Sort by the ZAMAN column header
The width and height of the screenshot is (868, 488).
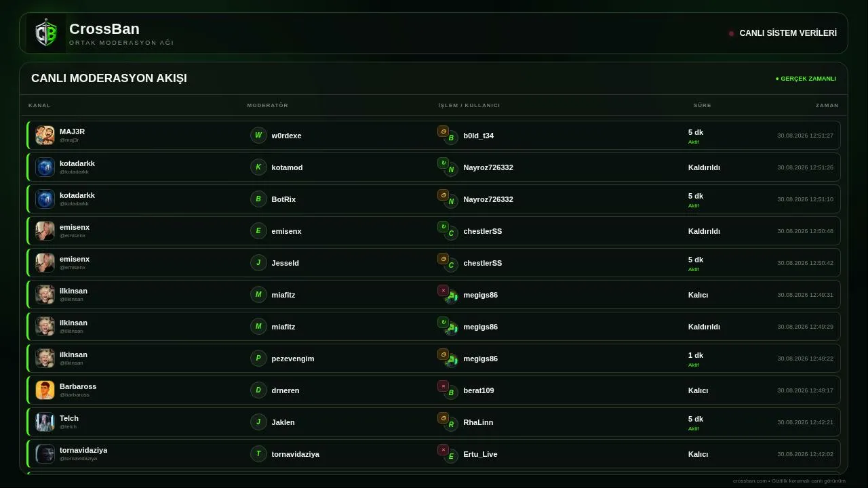click(827, 105)
